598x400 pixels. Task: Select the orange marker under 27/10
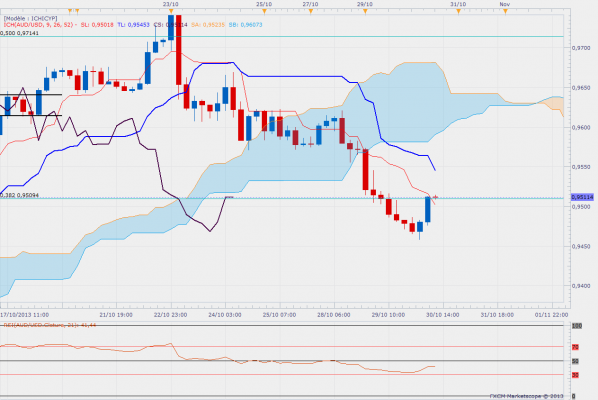tap(310, 11)
